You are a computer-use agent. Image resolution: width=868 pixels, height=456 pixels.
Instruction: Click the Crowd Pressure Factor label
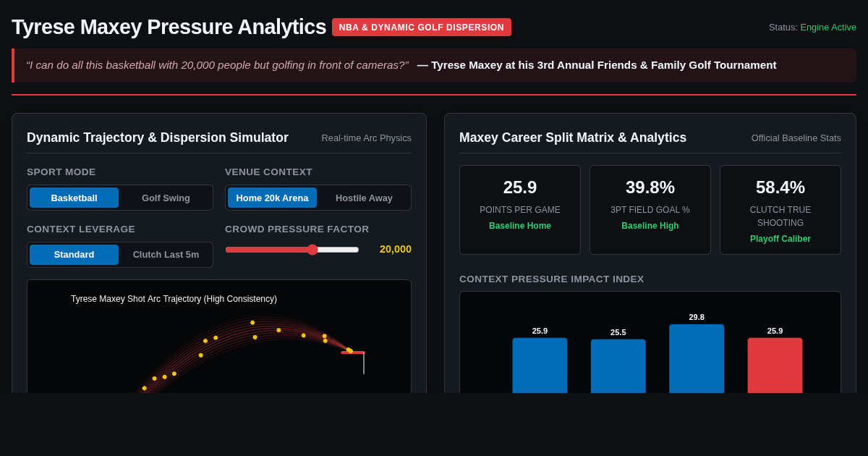coord(297,229)
